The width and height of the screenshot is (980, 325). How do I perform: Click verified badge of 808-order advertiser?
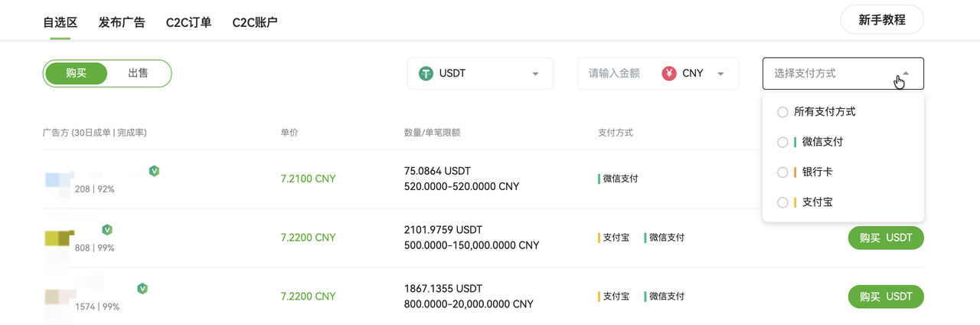[107, 229]
